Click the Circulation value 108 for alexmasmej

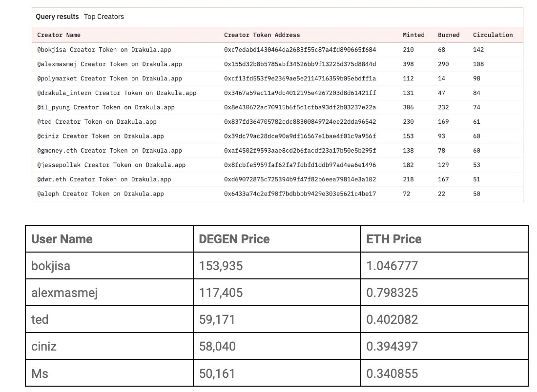(x=478, y=64)
